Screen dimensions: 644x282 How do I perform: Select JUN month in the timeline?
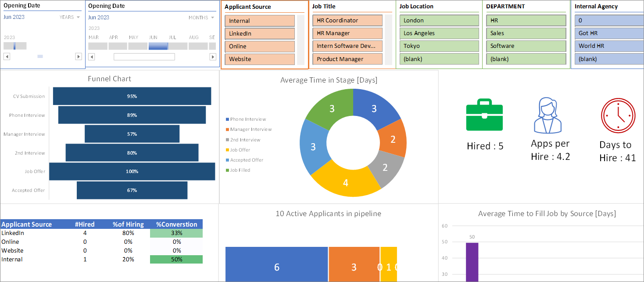pos(158,46)
